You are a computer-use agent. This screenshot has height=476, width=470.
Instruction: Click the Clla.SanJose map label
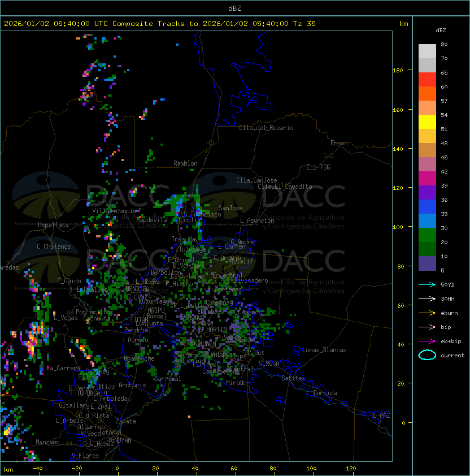pos(256,180)
